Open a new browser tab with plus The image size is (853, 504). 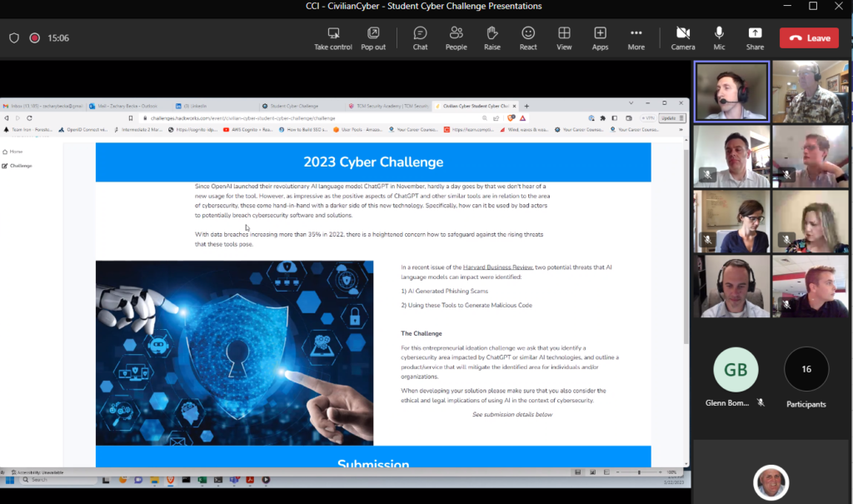(x=526, y=106)
